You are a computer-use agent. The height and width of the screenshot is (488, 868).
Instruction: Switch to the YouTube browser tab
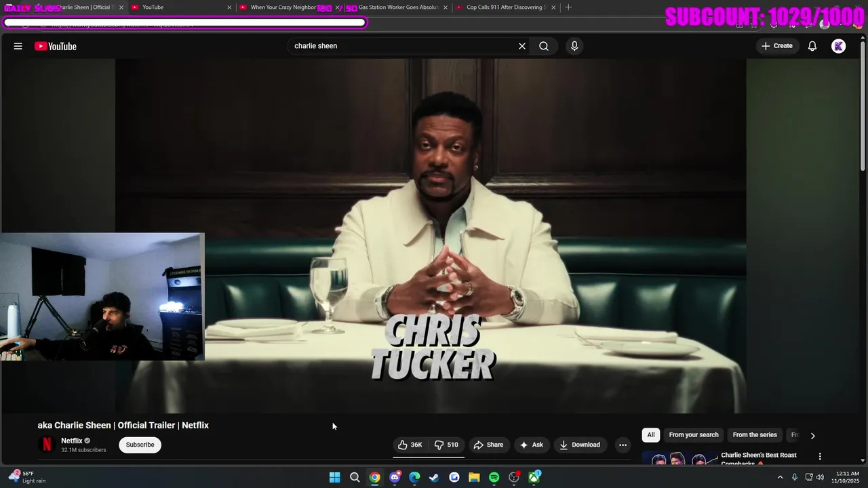pyautogui.click(x=180, y=7)
